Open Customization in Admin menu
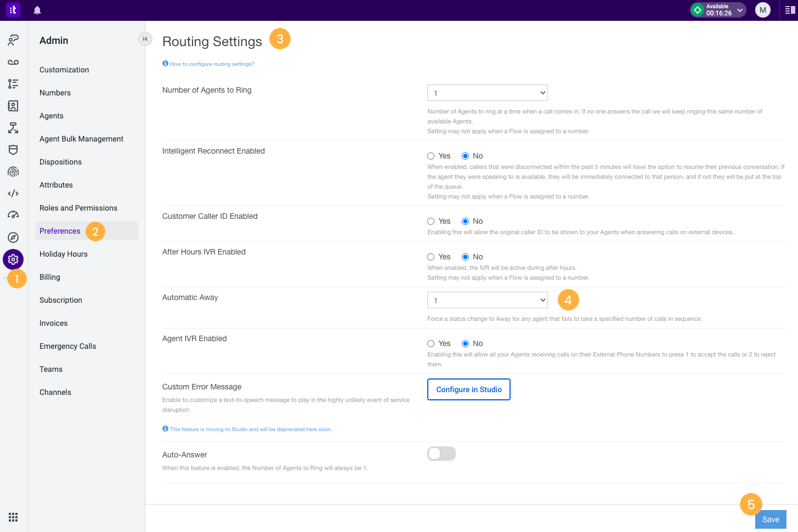The width and height of the screenshot is (798, 532). coord(64,70)
